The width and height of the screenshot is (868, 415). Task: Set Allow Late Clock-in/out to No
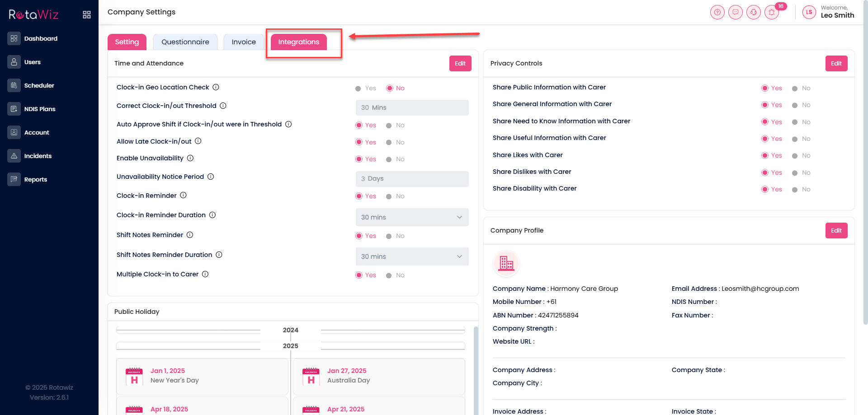coord(389,143)
